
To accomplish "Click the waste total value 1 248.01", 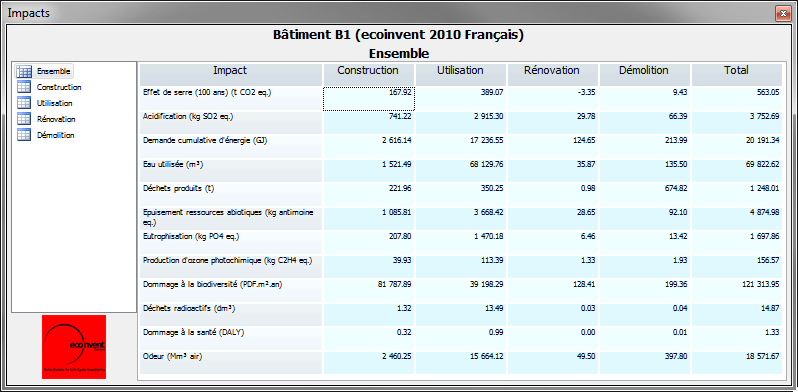I will pyautogui.click(x=764, y=188).
